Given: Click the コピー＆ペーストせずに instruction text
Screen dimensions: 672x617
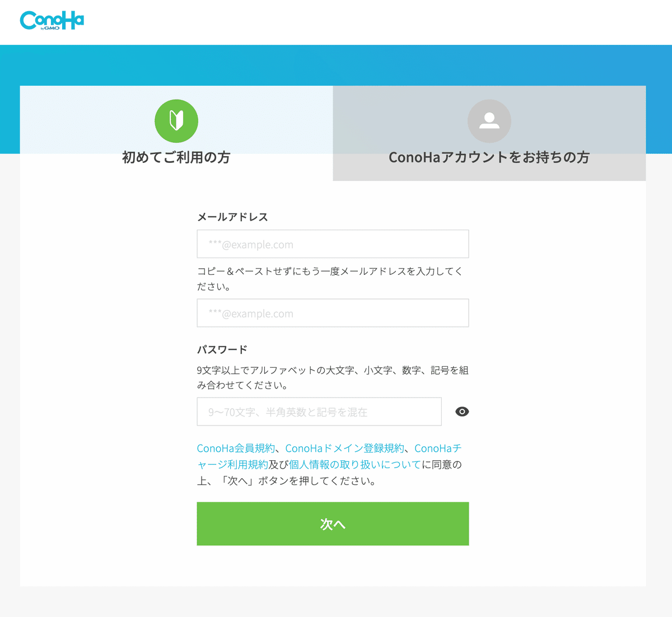Looking at the screenshot, I should [330, 279].
